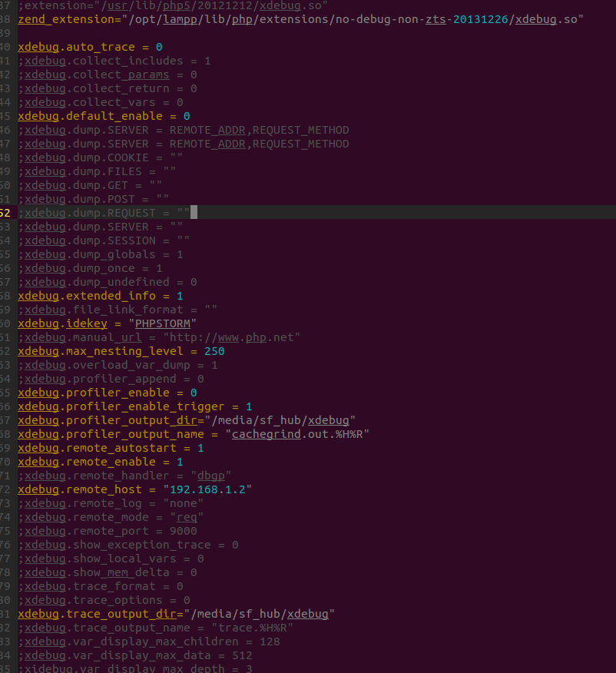Click the ';xdebug.remote_mode = "req"' line

(111, 517)
